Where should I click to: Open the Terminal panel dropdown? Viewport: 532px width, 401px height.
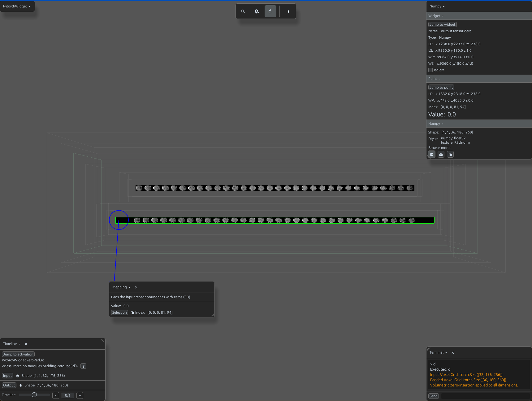[x=438, y=353]
